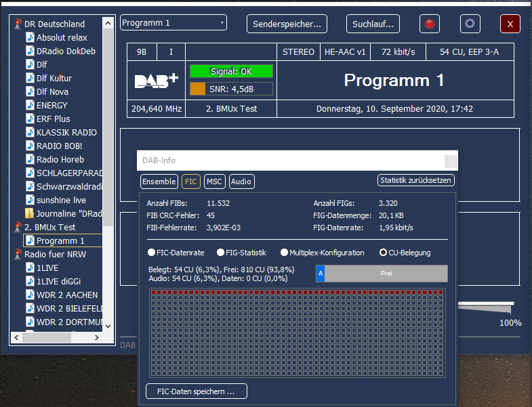Click the Radio fuer NRW antenna icon
Image resolution: width=532 pixels, height=407 pixels.
click(x=18, y=255)
